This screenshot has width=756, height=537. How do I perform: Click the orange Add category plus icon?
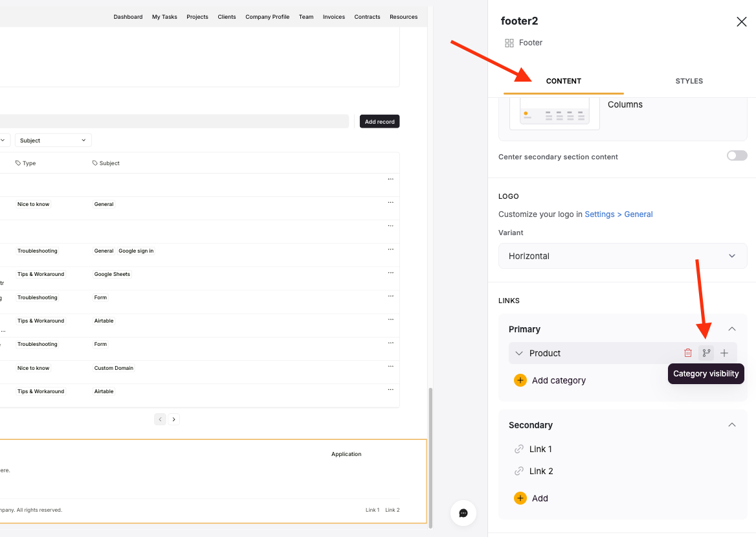coord(520,380)
